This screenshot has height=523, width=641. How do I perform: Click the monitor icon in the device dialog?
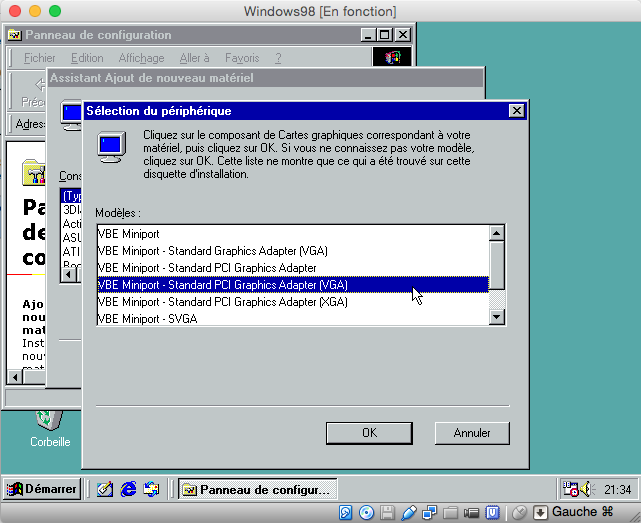tap(112, 146)
